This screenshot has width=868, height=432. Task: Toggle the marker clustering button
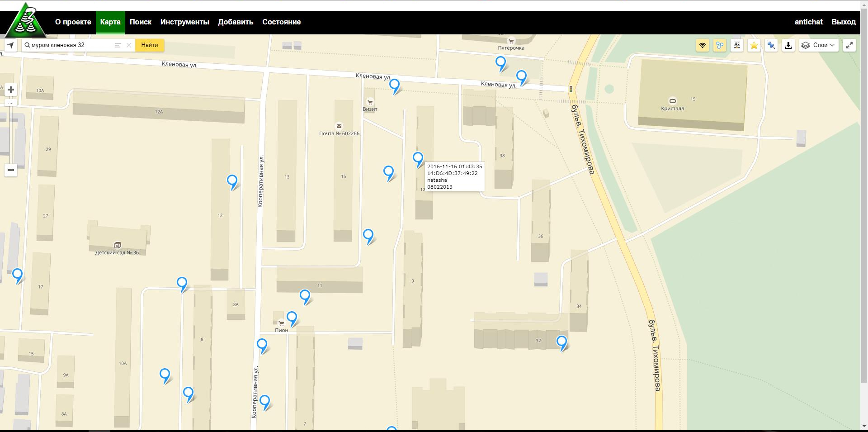pos(719,45)
